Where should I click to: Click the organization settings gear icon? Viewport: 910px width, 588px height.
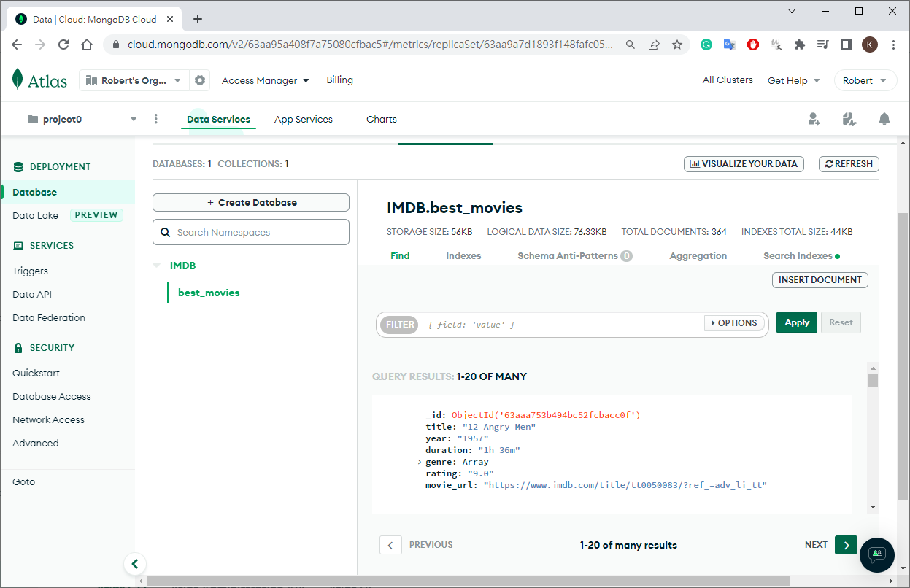(x=199, y=80)
